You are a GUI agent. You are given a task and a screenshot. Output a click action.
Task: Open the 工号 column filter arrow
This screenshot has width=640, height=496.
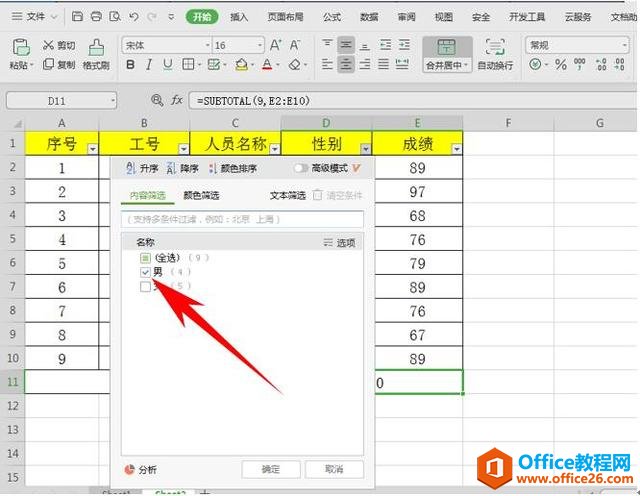point(184,149)
